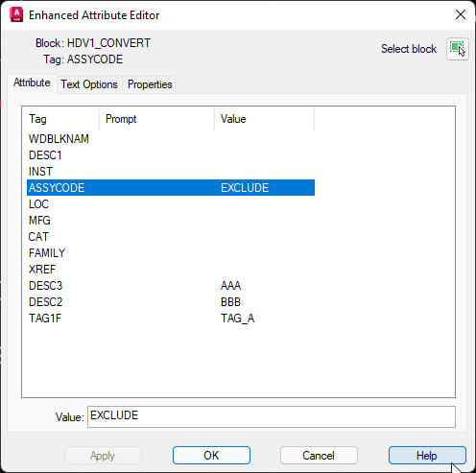Open Help for the attribute editor
Viewport: 476px width, 473px height.
click(427, 455)
